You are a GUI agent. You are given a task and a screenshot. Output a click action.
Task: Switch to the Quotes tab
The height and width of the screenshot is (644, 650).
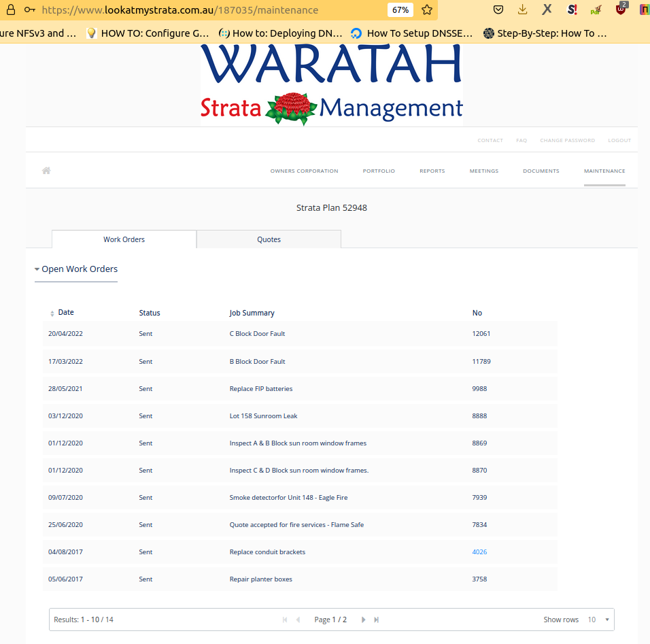(x=269, y=239)
